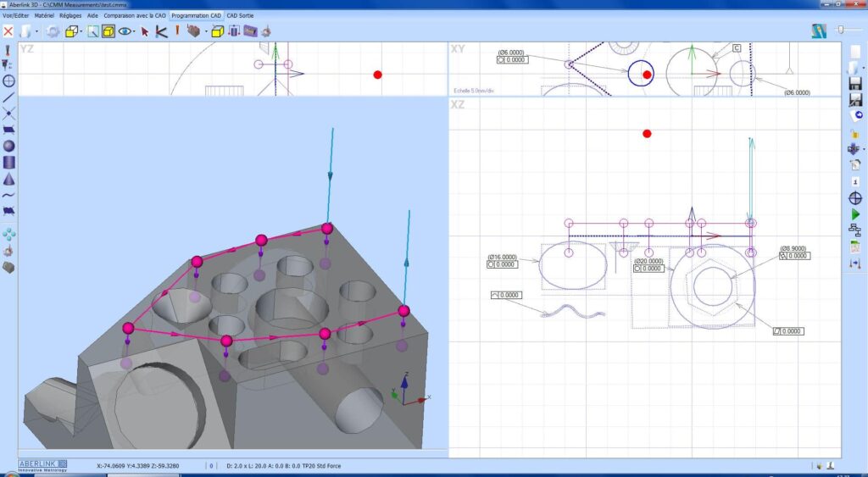Expand the wireframe cube view dropdown arrow
This screenshot has height=477, width=868.
pyautogui.click(x=81, y=31)
